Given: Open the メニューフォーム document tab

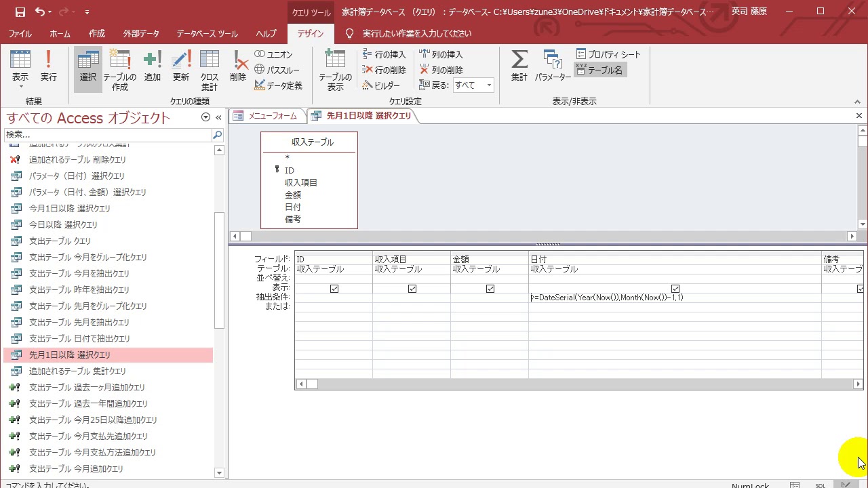Looking at the screenshot, I should coord(267,116).
